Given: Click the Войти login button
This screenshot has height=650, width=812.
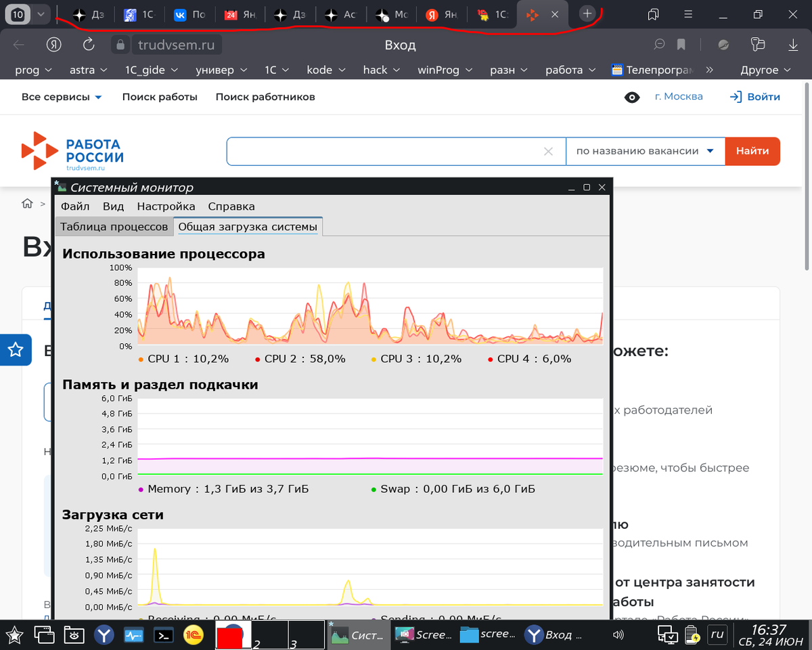Looking at the screenshot, I should [755, 97].
